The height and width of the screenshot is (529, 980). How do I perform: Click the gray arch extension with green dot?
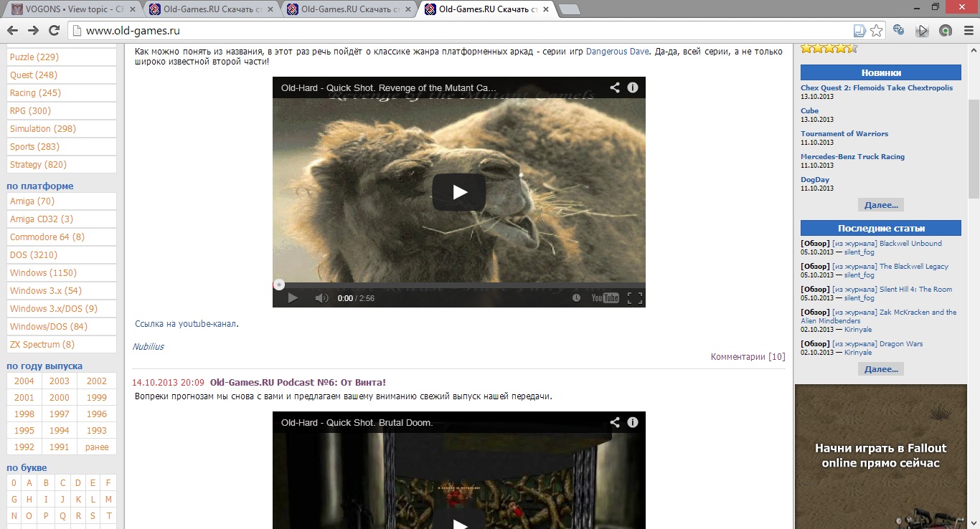point(946,30)
